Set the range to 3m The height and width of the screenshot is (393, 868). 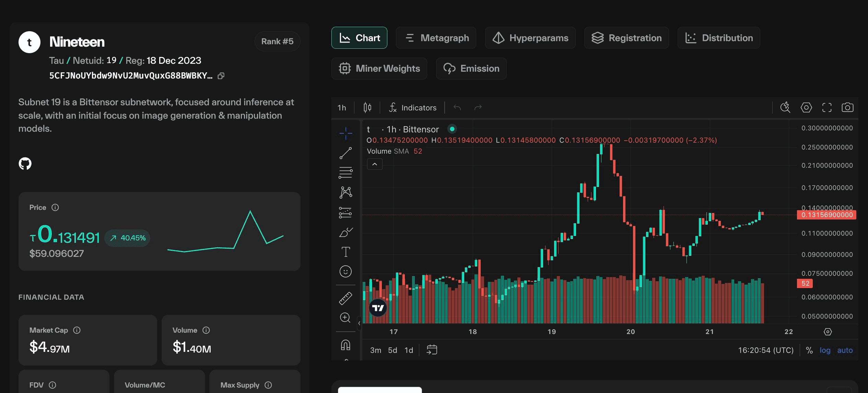click(375, 350)
